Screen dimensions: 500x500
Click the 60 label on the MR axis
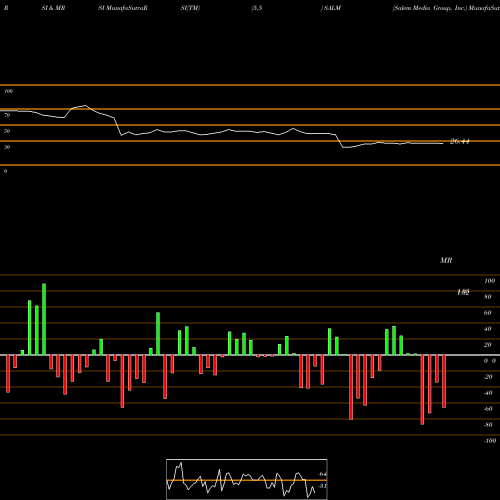point(488,313)
